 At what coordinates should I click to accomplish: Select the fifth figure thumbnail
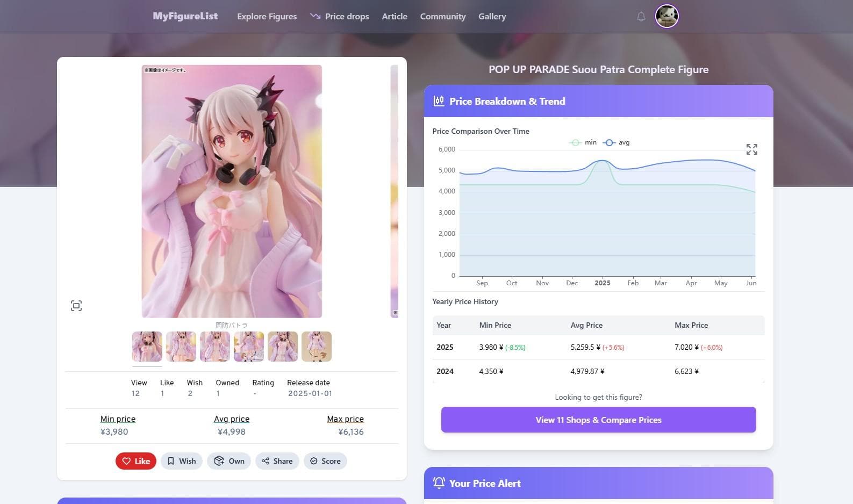point(283,347)
